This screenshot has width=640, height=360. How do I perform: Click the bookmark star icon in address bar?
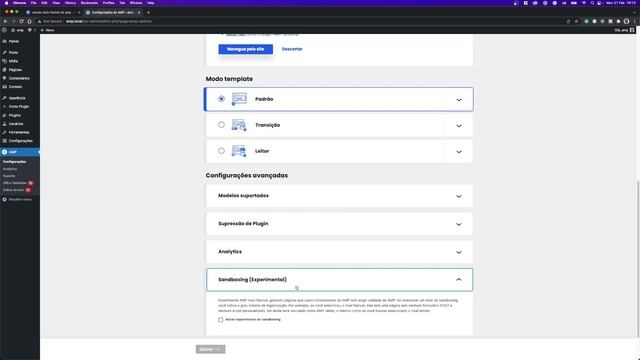tap(576, 21)
